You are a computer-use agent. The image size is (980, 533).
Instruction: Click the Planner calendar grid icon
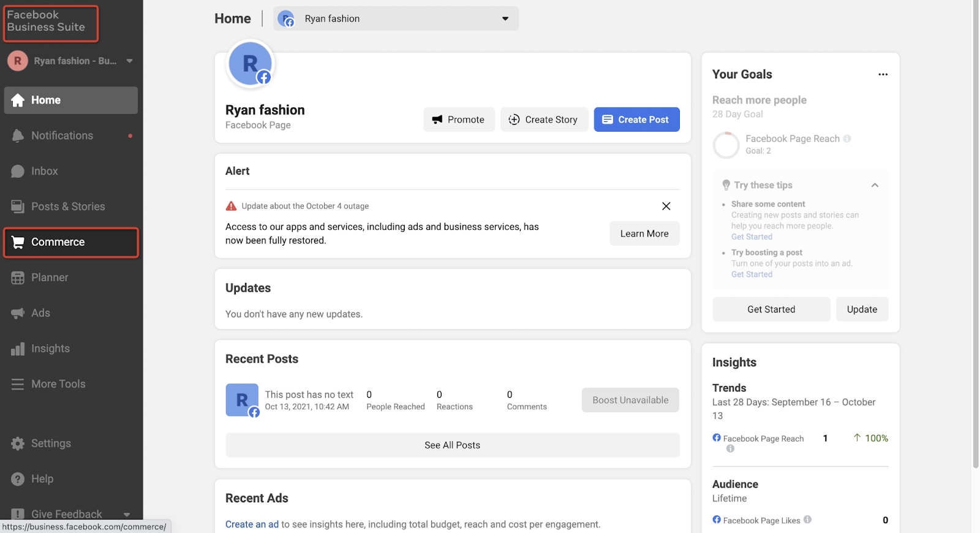(18, 278)
